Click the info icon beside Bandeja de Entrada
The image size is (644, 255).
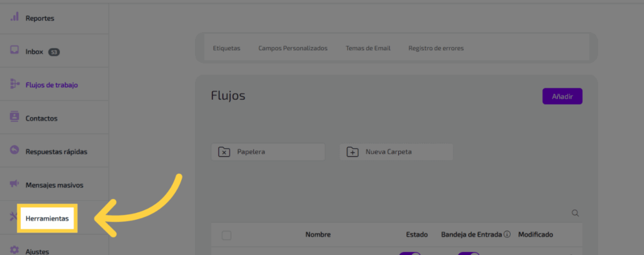(x=507, y=235)
